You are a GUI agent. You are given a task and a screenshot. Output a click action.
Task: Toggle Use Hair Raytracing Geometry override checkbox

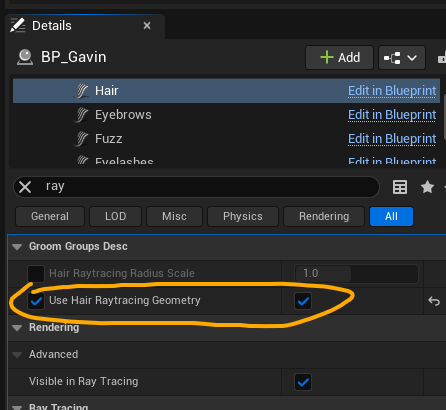(36, 301)
